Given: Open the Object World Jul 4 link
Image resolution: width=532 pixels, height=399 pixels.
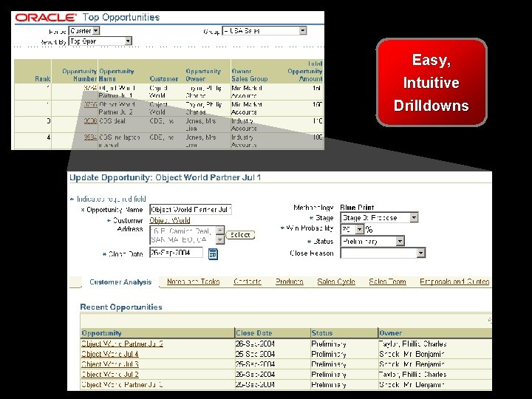Looking at the screenshot, I should [110, 354].
